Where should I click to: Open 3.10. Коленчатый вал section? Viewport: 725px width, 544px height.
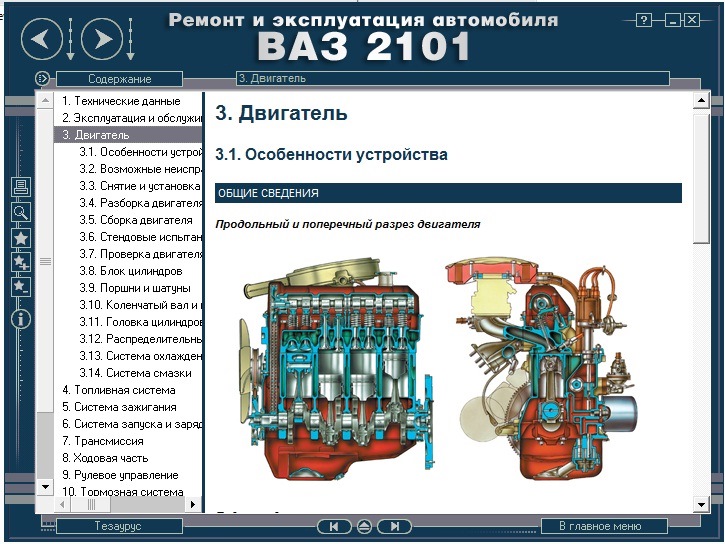[x=141, y=305]
